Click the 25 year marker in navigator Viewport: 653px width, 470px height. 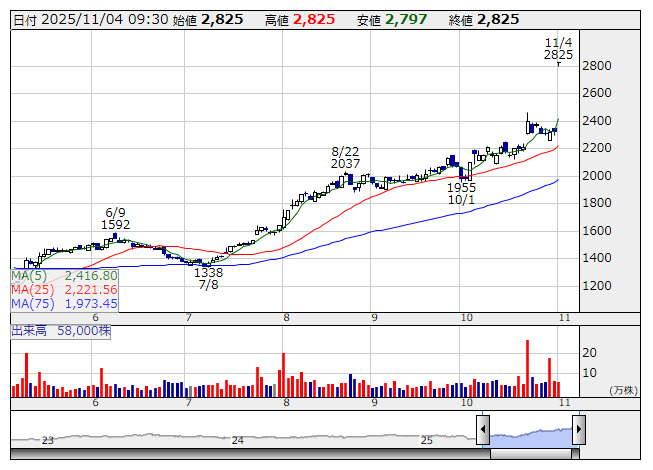click(426, 440)
